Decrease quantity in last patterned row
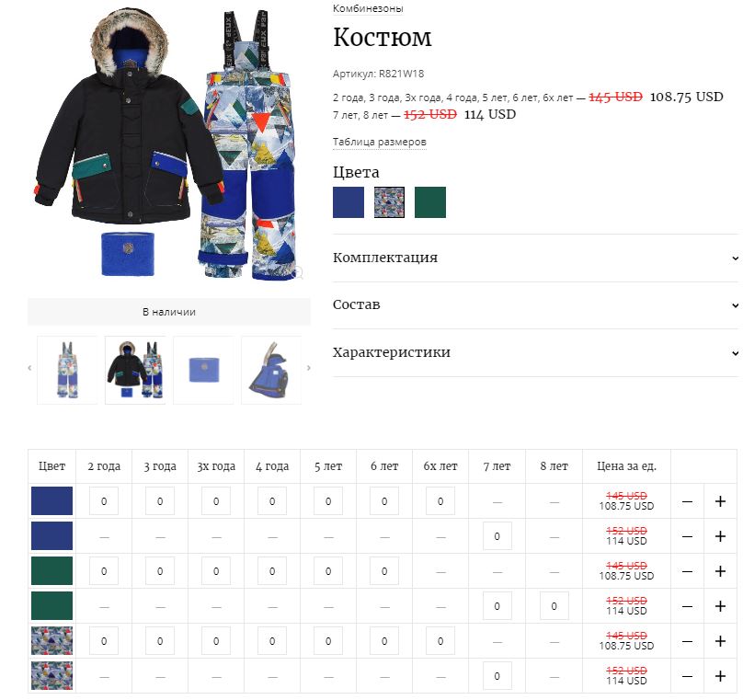Screen dimensions: 743x700 (687, 676)
